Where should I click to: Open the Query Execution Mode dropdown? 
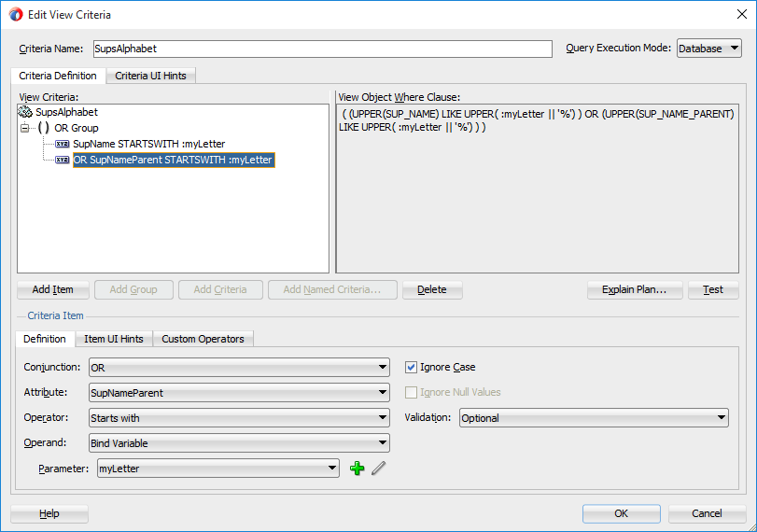(x=708, y=49)
